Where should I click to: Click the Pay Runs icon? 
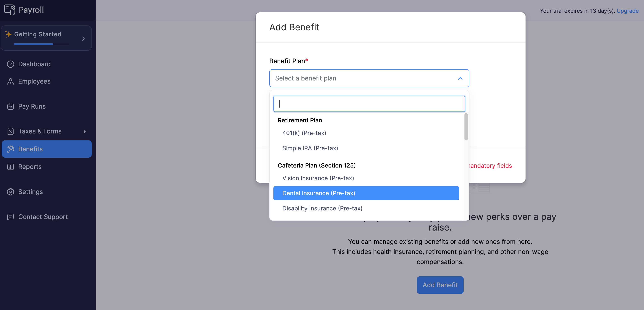[10, 106]
